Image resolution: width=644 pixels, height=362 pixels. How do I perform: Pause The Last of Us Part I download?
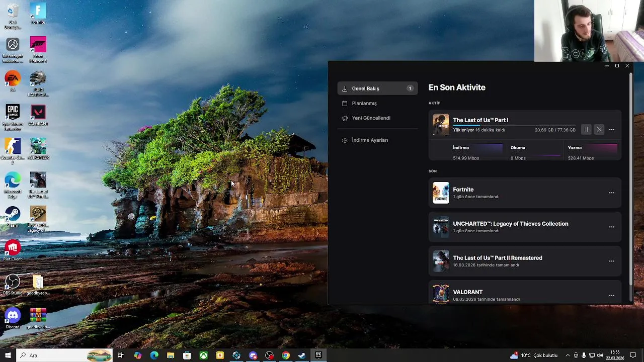click(586, 130)
